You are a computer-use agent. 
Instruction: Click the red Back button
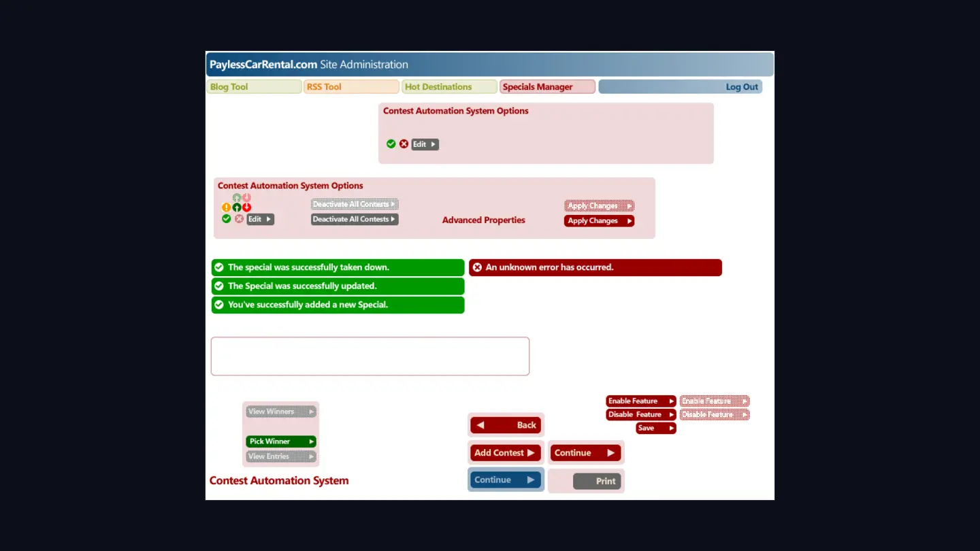point(506,425)
